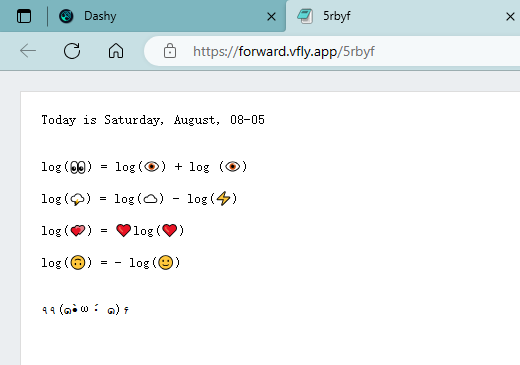Click the 5rbyf notepad favicon
Viewport: 520px width, 365px height.
(x=305, y=16)
